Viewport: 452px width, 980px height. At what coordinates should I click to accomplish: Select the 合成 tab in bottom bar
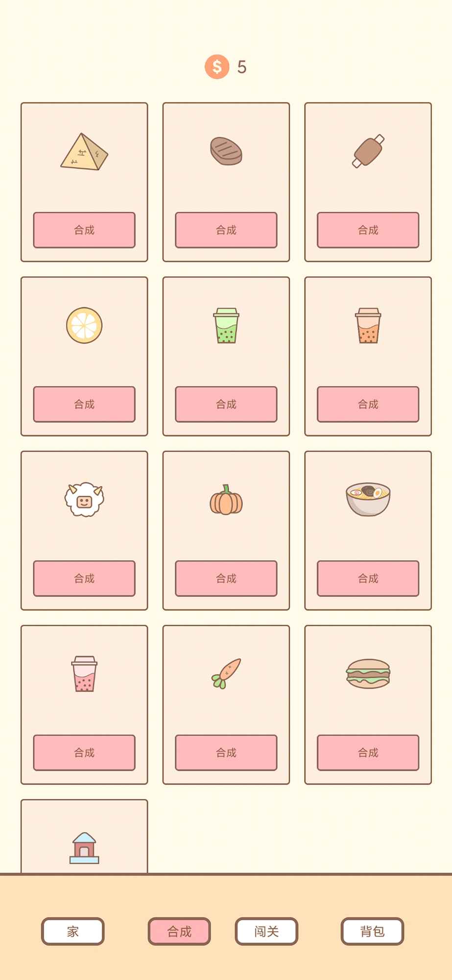[x=179, y=931]
